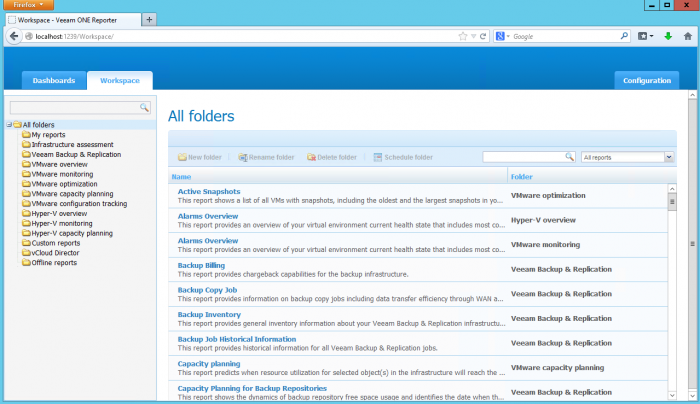The image size is (700, 404).
Task: Open the bookmarks menu icon
Action: tap(645, 36)
